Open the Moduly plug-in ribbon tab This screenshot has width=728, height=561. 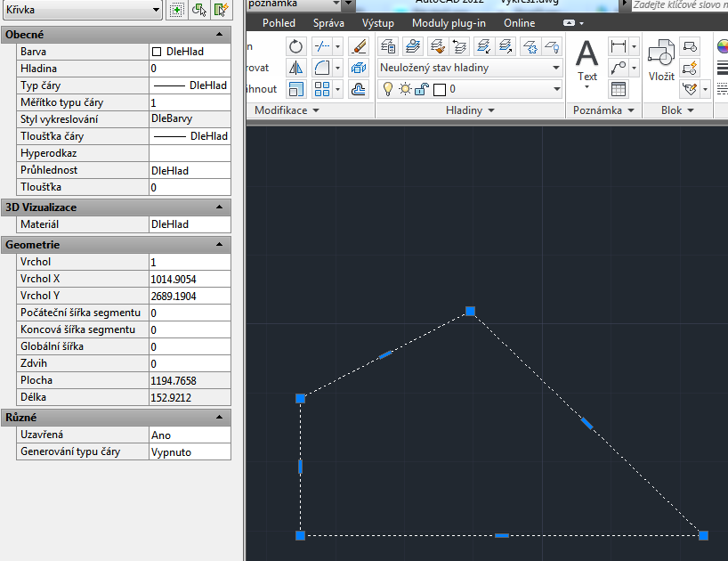(x=449, y=23)
